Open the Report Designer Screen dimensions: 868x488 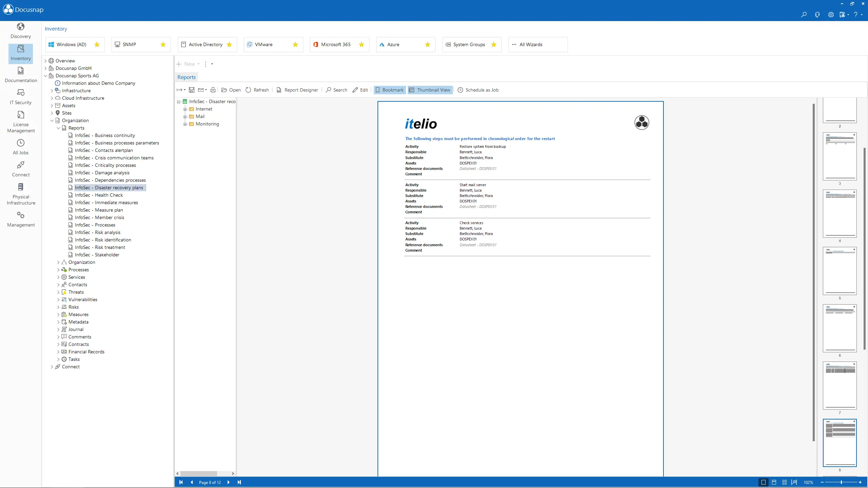tap(297, 90)
